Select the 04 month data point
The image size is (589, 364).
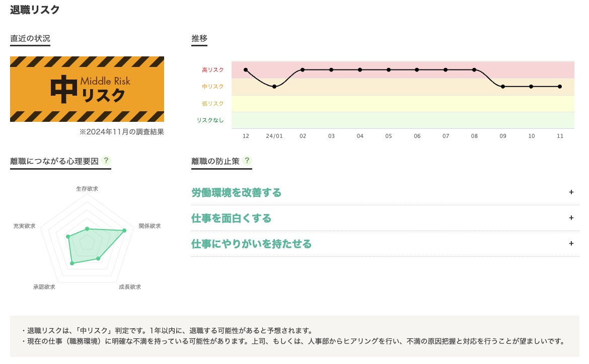tap(360, 70)
